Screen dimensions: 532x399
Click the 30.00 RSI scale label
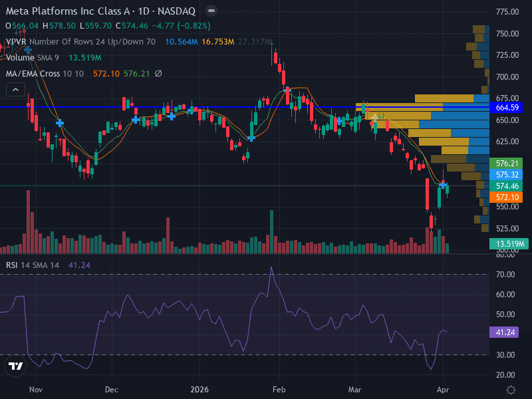(x=505, y=355)
